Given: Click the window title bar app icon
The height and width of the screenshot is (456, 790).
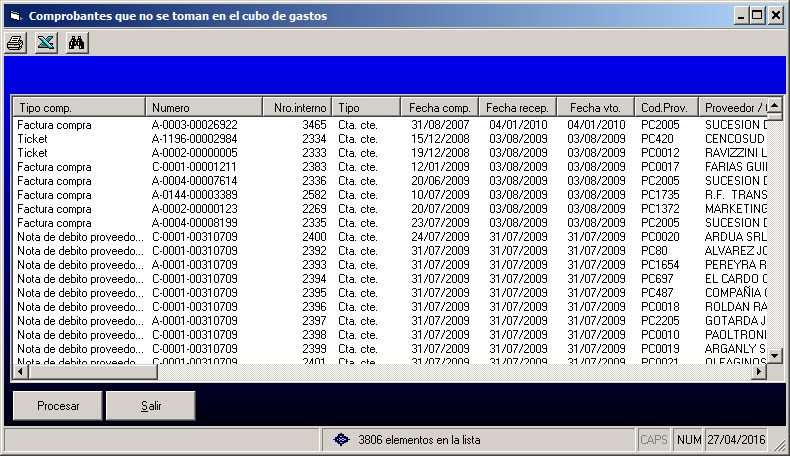Looking at the screenshot, I should coord(13,16).
